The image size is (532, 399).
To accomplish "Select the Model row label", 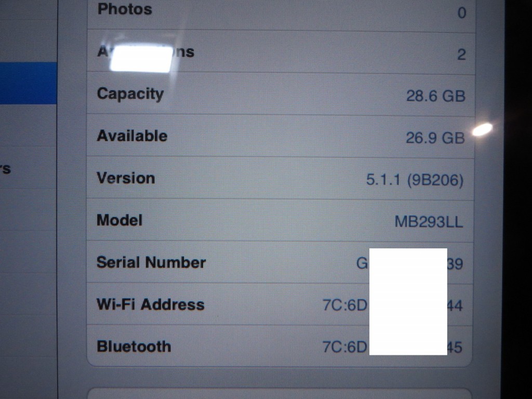I will 119,220.
